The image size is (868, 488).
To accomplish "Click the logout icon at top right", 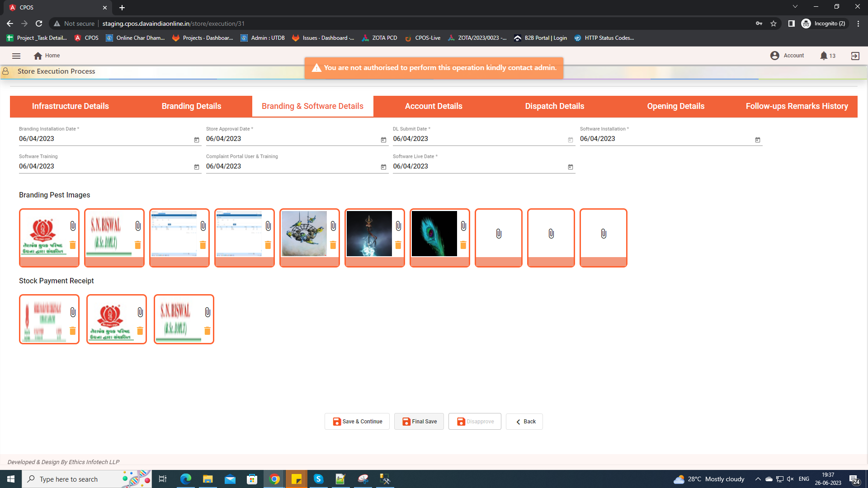I will tap(855, 56).
